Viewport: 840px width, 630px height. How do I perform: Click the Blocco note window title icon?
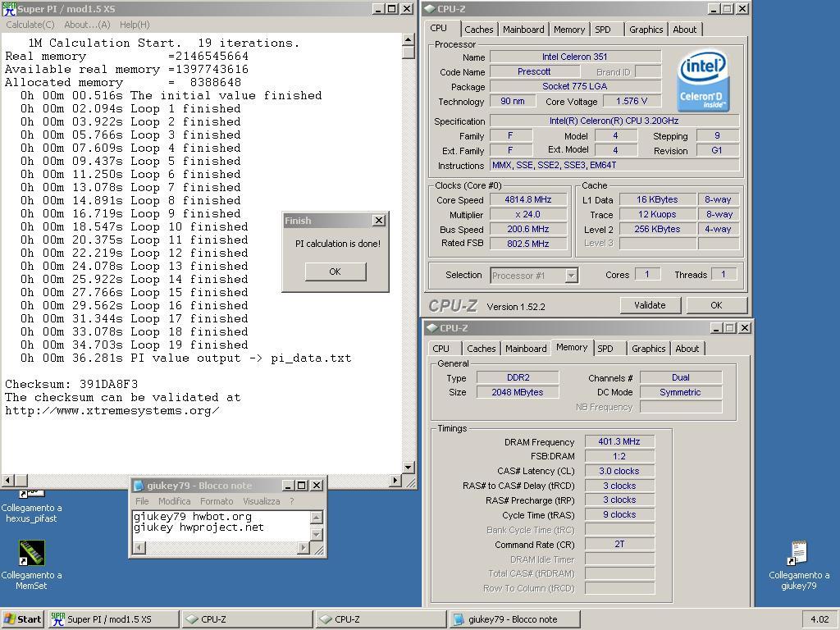[139, 486]
